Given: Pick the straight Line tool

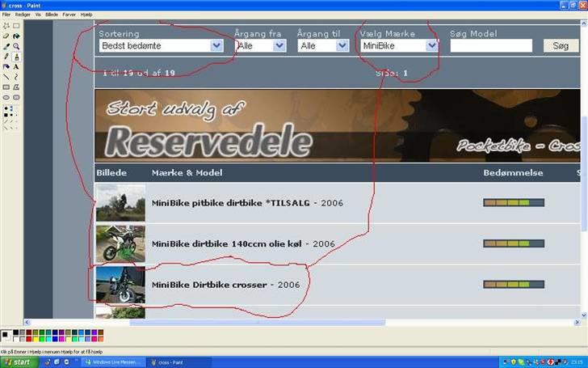Looking at the screenshot, I should click(6, 77).
